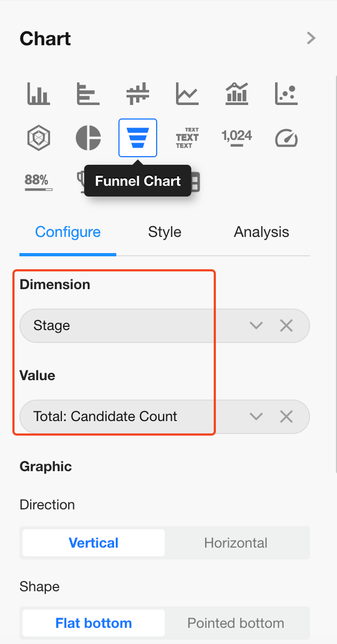
Task: Choose the line chart type
Action: (x=187, y=94)
